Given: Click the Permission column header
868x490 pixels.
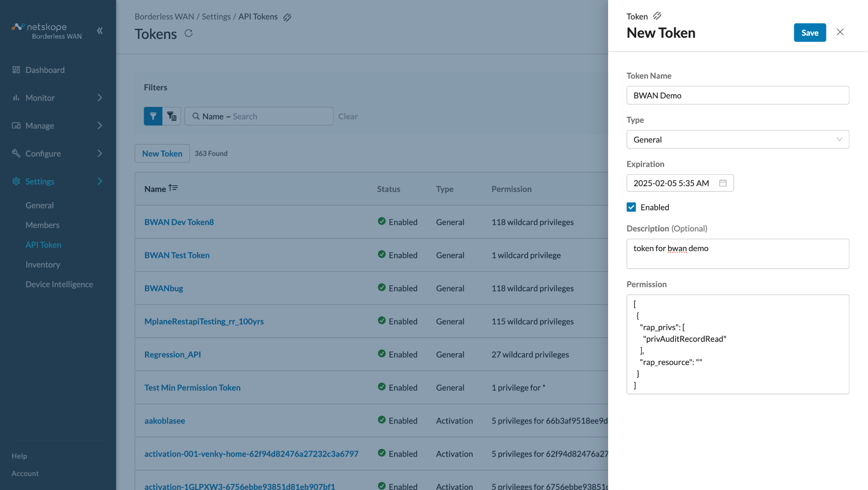Looking at the screenshot, I should tap(512, 189).
